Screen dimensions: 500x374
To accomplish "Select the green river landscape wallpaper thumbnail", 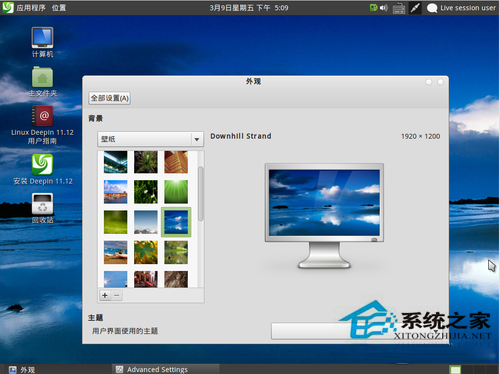I will click(x=176, y=252).
